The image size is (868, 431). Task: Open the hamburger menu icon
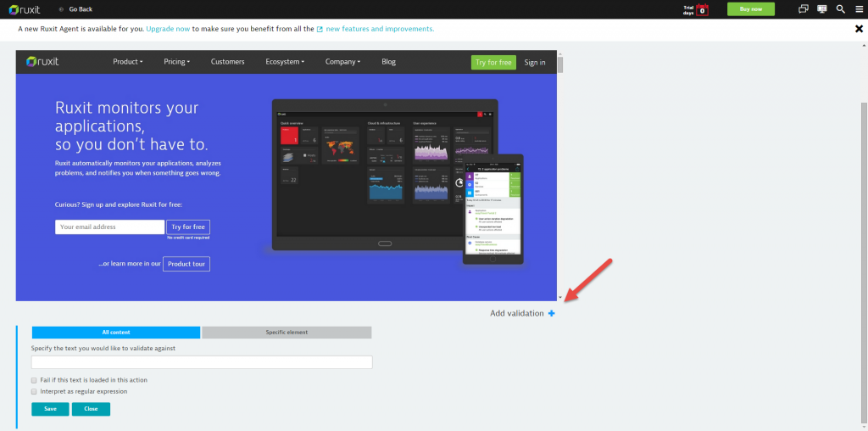[859, 9]
